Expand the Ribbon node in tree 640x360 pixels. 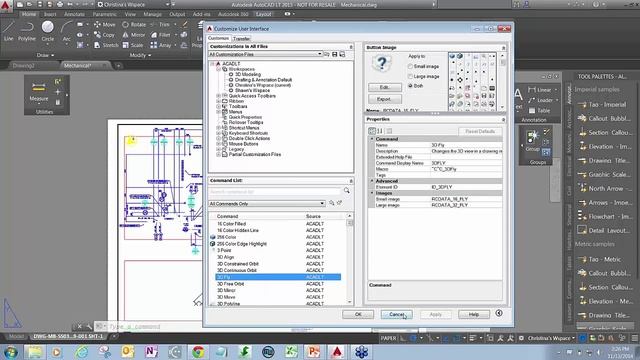tap(218, 101)
